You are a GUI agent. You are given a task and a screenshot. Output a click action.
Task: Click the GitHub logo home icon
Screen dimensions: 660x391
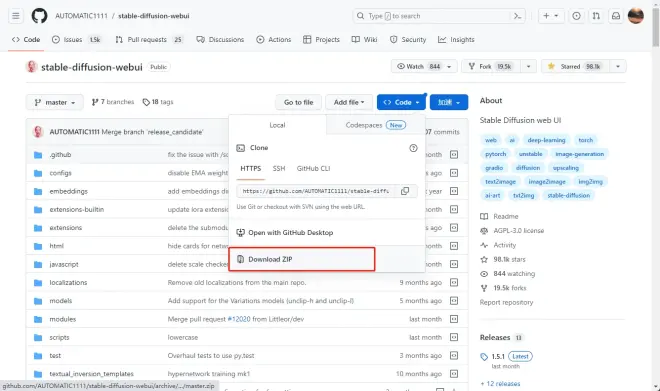point(39,16)
